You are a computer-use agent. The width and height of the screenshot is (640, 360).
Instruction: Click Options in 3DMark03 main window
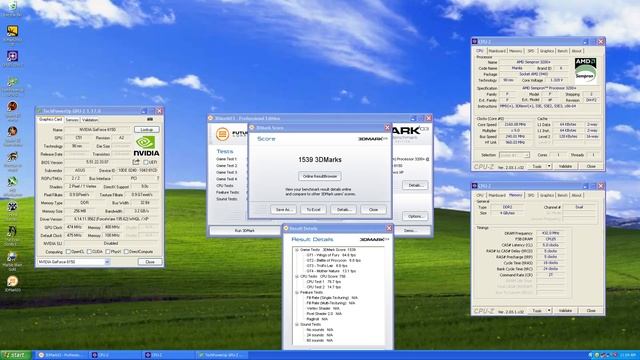(415, 216)
